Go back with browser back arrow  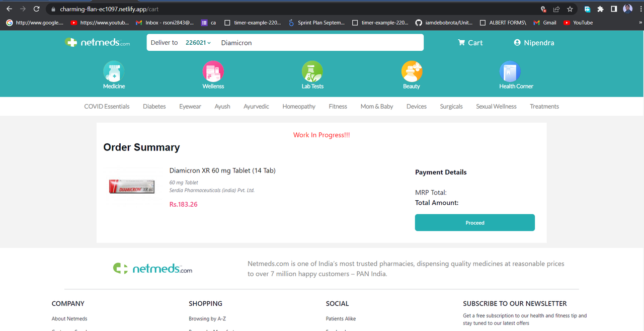coord(9,9)
